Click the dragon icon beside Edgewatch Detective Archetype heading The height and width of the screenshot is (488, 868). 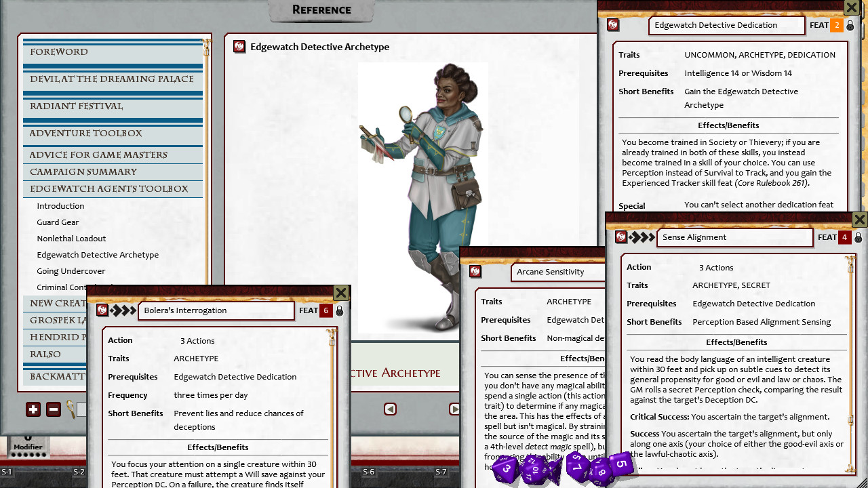point(239,47)
